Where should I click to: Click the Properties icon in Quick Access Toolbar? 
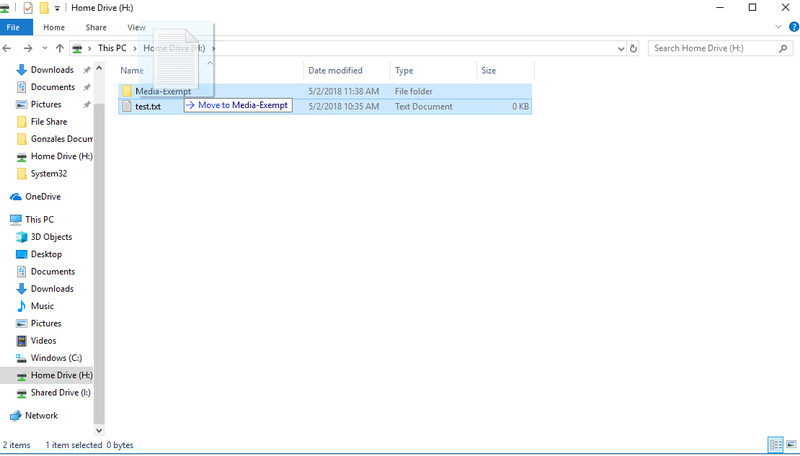[x=28, y=8]
